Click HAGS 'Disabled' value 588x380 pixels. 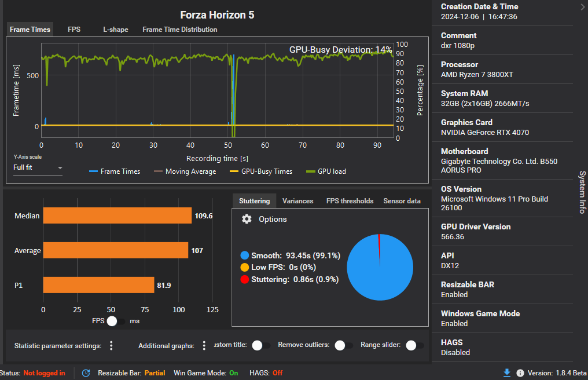[455, 352]
